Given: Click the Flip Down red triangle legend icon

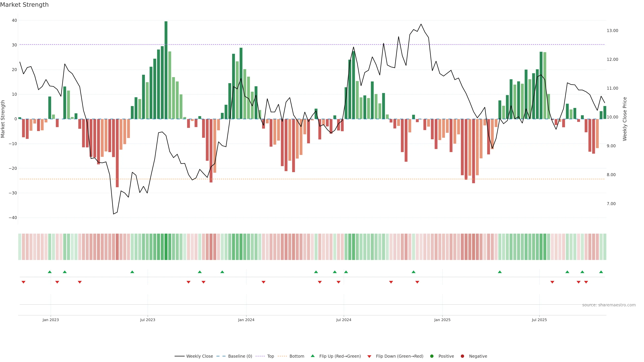Looking at the screenshot, I should click(369, 356).
